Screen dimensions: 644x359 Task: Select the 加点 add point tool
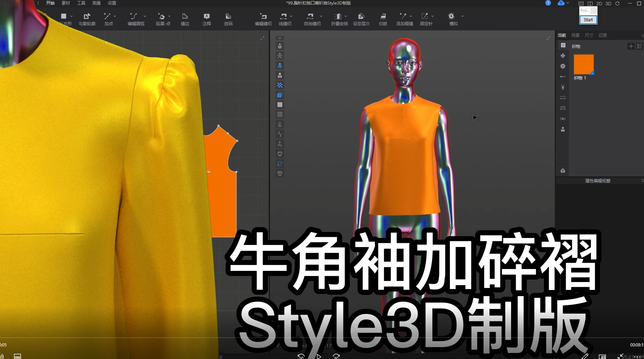point(108,19)
